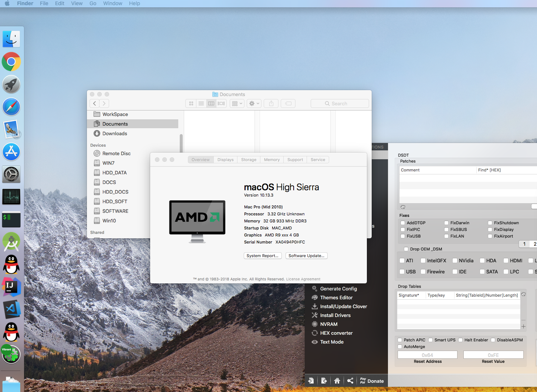Open the Service tab
The width and height of the screenshot is (537, 392).
click(318, 160)
